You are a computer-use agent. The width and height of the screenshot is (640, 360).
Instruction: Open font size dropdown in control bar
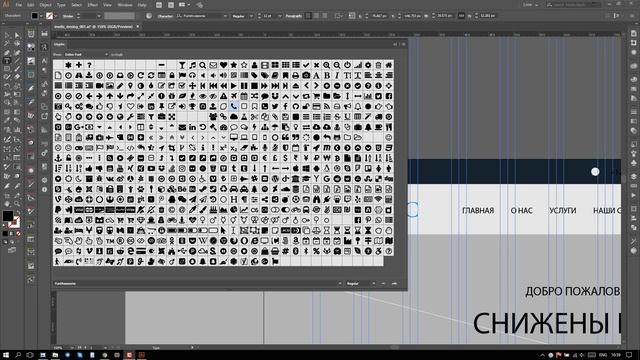(x=280, y=16)
